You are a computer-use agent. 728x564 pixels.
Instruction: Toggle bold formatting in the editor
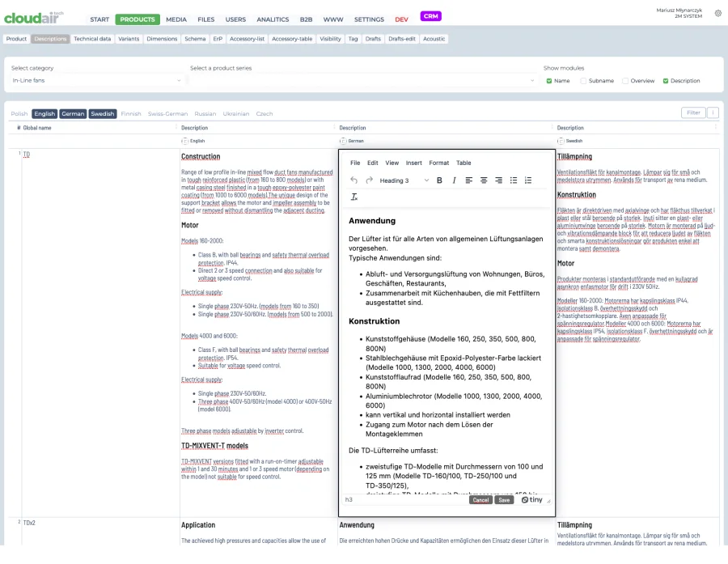click(439, 180)
